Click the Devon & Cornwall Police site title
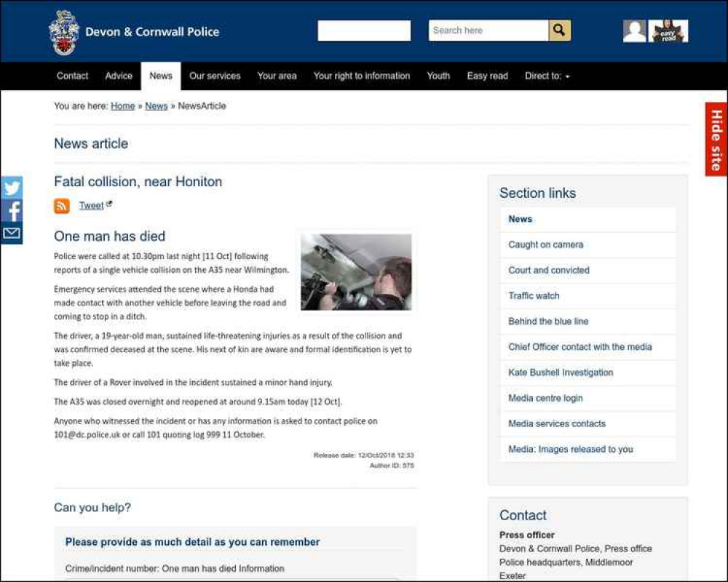728x582 pixels. (x=152, y=32)
